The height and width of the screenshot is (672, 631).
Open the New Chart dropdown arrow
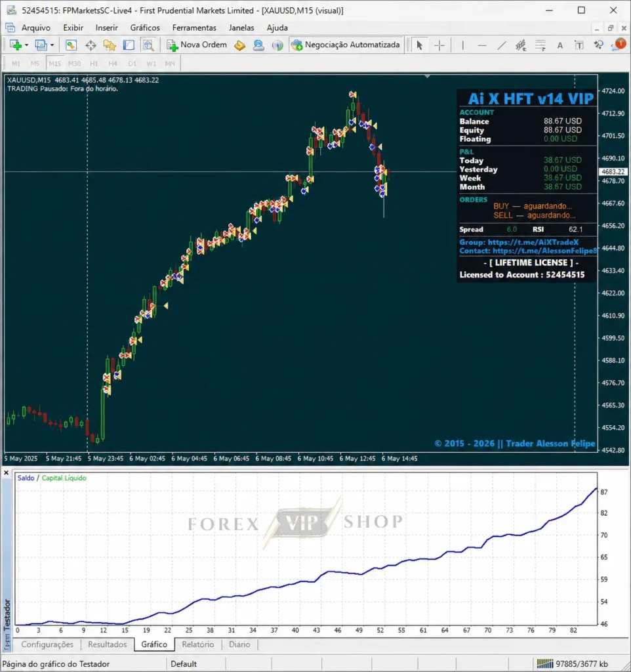26,45
